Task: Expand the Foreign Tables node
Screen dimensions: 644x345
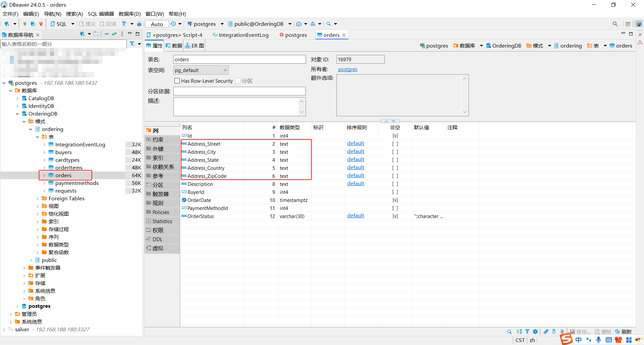Action: coord(38,198)
